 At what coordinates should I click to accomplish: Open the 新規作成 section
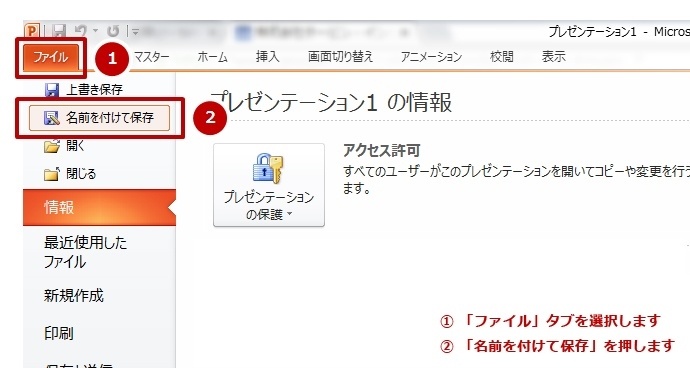point(73,295)
